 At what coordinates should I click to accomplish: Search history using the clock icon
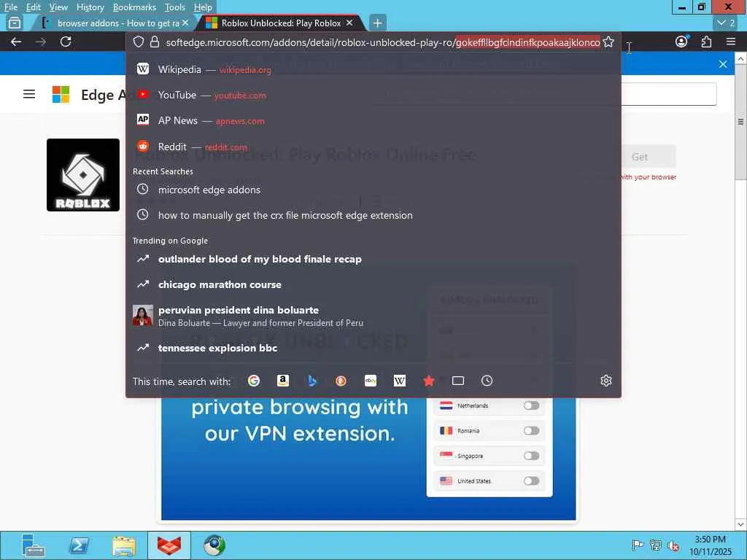pyautogui.click(x=487, y=381)
